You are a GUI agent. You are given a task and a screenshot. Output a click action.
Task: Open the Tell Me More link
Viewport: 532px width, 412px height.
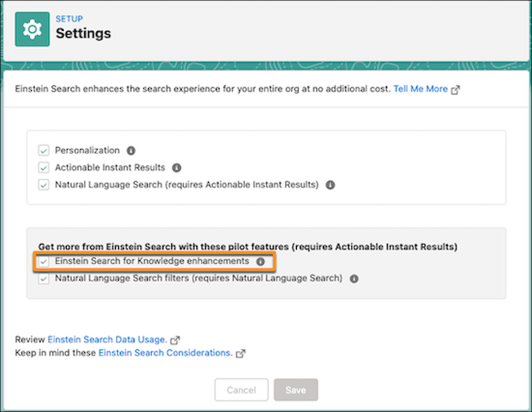pyautogui.click(x=420, y=89)
